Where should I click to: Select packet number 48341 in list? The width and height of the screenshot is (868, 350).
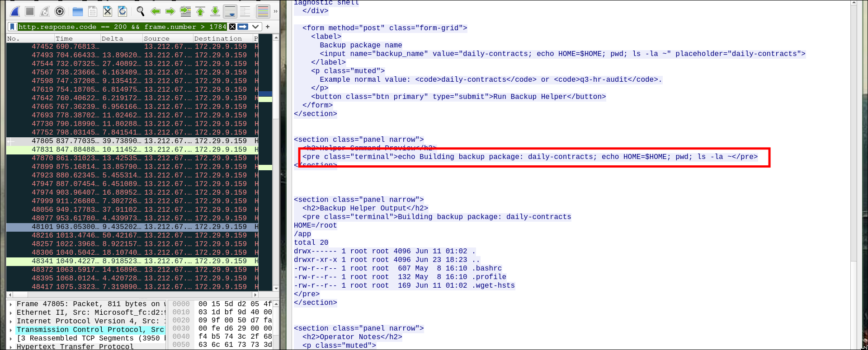[x=132, y=261]
